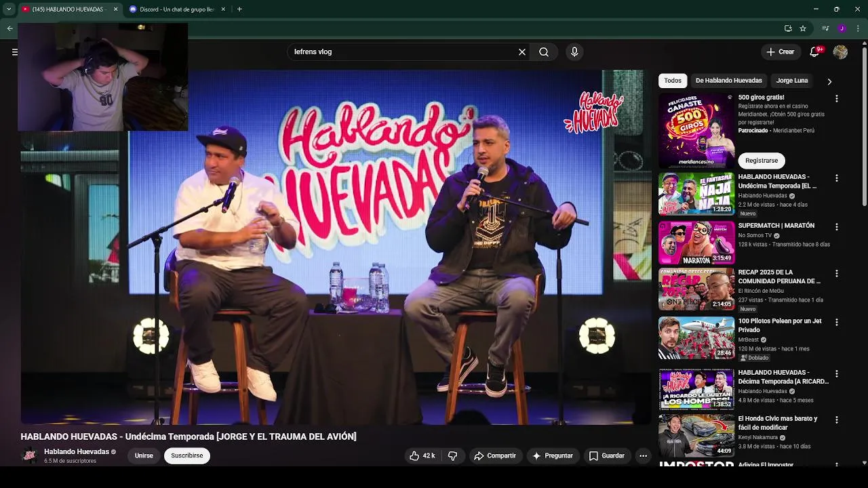Switch to the Discord tab

[x=178, y=9]
